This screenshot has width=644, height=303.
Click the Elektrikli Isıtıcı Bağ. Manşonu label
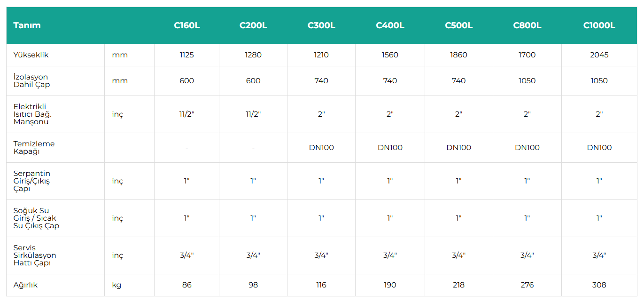click(32, 114)
